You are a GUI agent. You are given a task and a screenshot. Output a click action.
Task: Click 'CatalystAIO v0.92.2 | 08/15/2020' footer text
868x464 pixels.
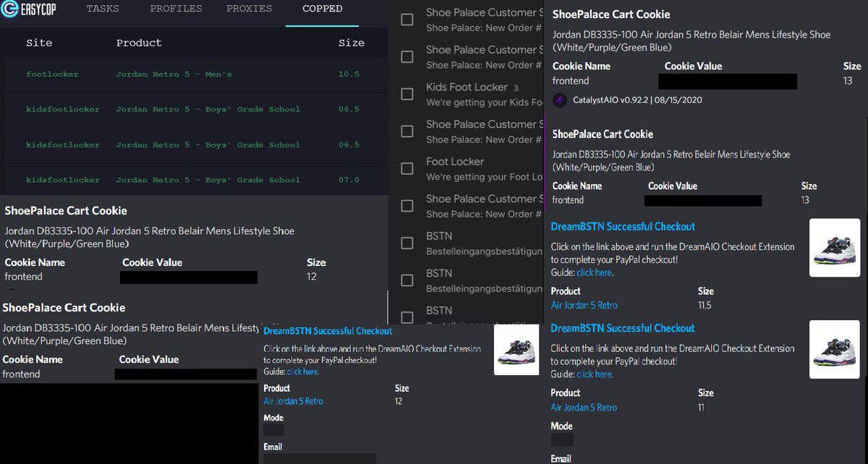click(x=637, y=100)
